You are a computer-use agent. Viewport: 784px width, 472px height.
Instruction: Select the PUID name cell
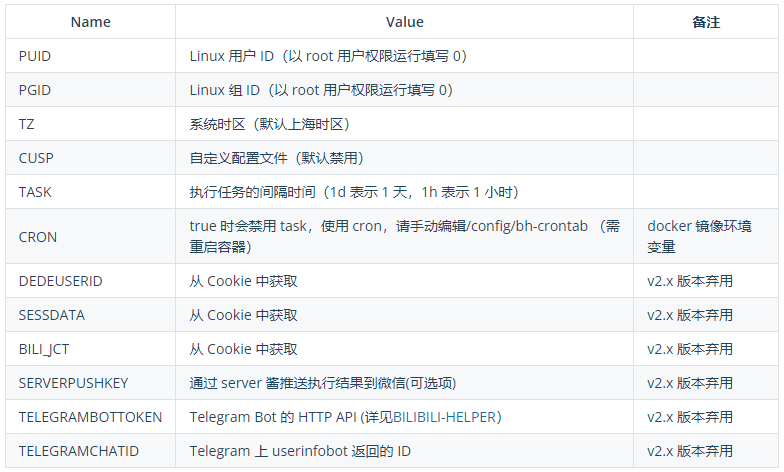[35, 56]
